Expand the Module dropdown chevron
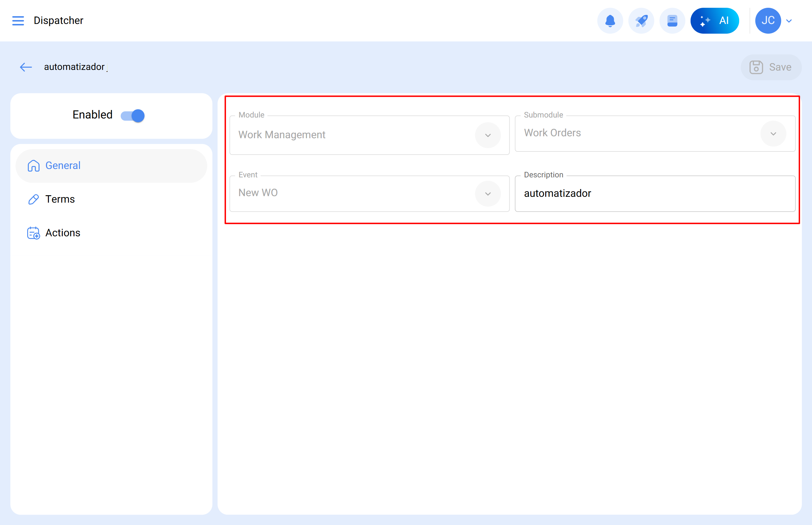The height and width of the screenshot is (525, 812). tap(488, 135)
